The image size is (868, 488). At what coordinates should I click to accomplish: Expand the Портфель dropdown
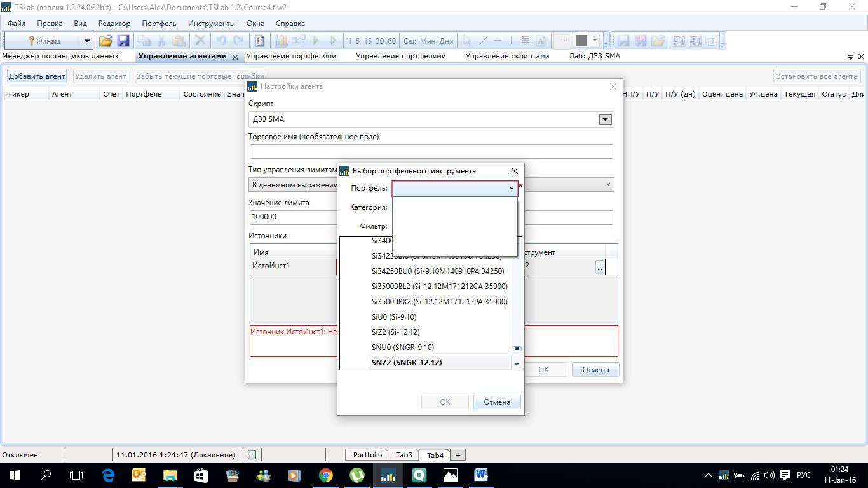click(511, 189)
